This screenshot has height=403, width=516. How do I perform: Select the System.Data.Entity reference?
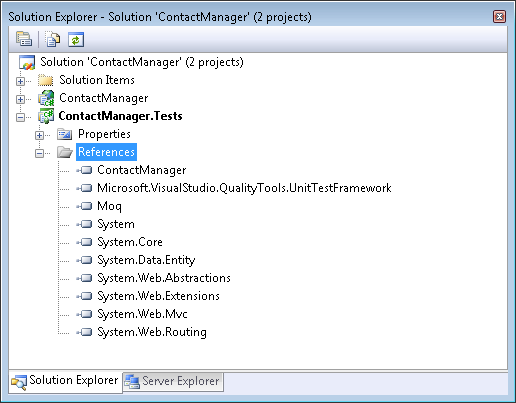click(x=146, y=260)
